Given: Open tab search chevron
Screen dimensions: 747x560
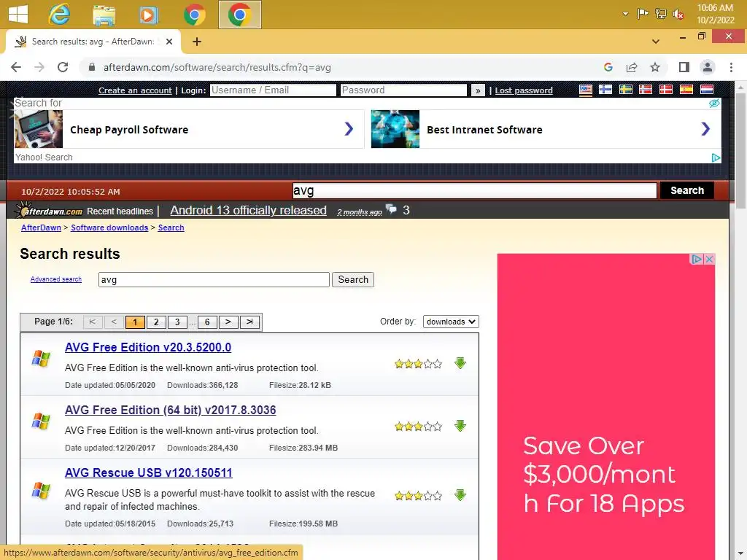Looking at the screenshot, I should [x=656, y=42].
